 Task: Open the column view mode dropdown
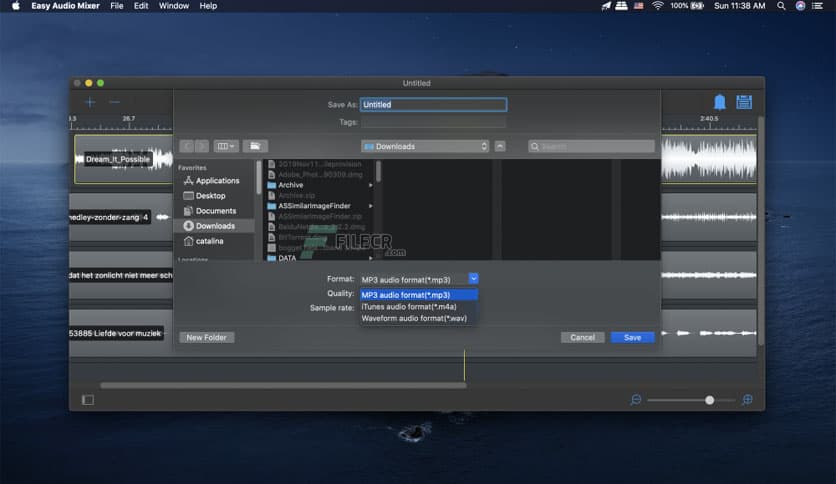(226, 146)
